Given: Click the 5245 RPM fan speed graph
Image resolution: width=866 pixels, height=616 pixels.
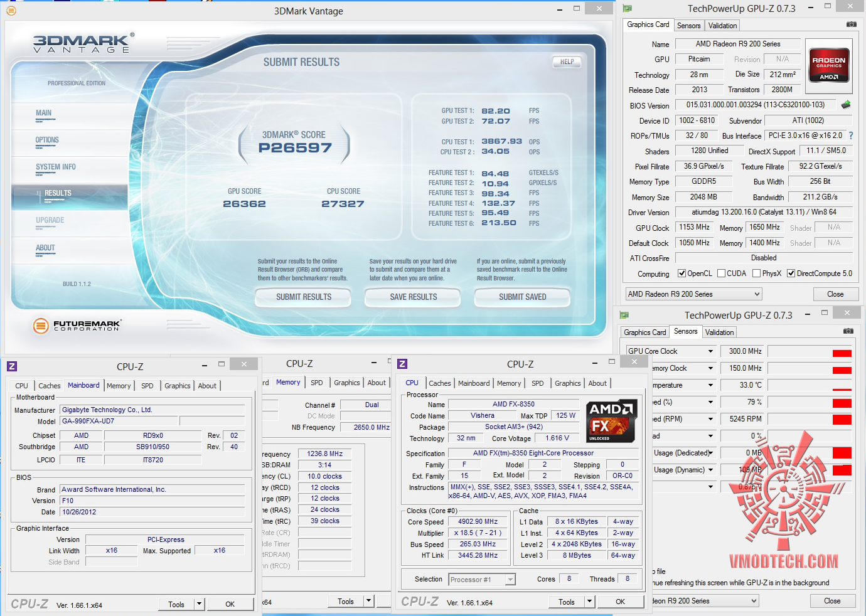Looking at the screenshot, I should pyautogui.click(x=810, y=419).
